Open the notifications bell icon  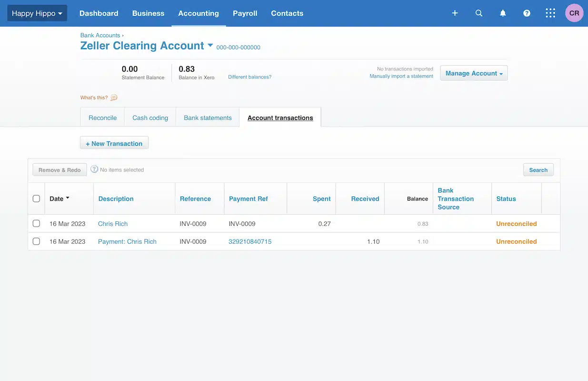tap(503, 13)
